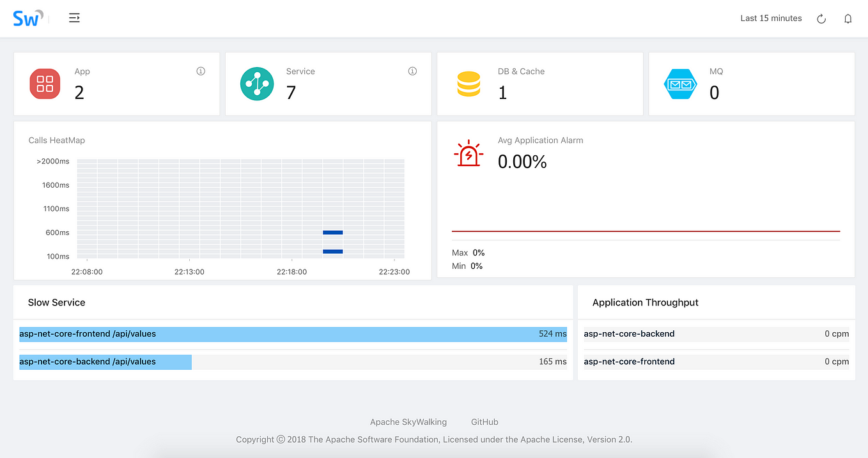Click the Calls HeatMap title

click(x=57, y=141)
